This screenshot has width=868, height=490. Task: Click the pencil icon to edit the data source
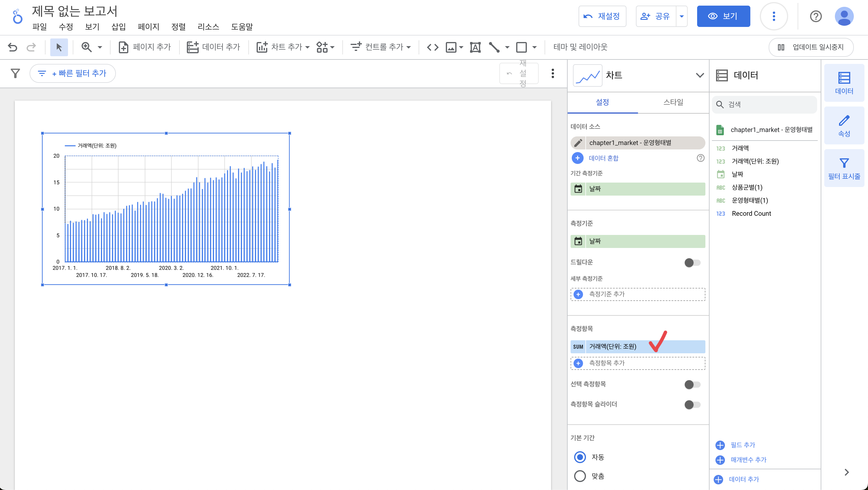[x=578, y=143]
